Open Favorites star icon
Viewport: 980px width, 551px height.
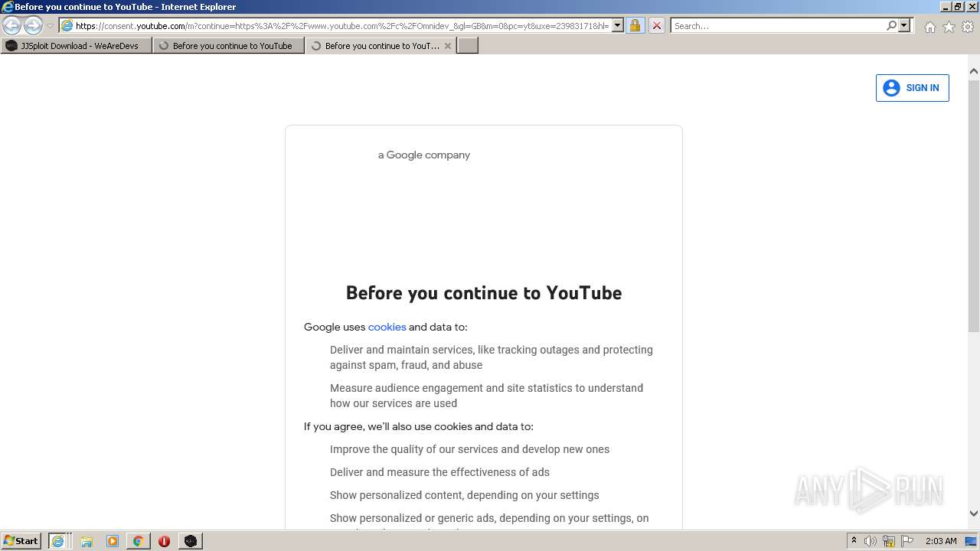[949, 27]
